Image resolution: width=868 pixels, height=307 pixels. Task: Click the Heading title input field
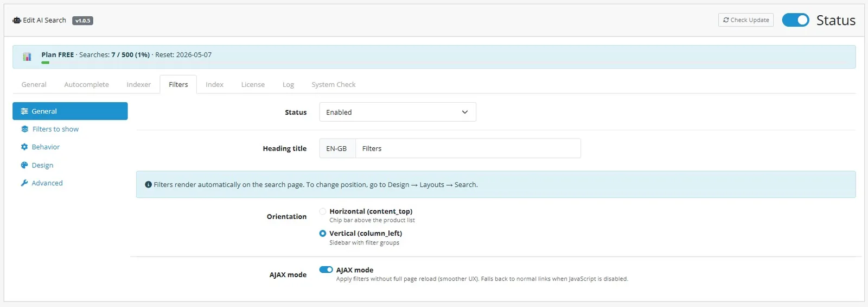468,148
